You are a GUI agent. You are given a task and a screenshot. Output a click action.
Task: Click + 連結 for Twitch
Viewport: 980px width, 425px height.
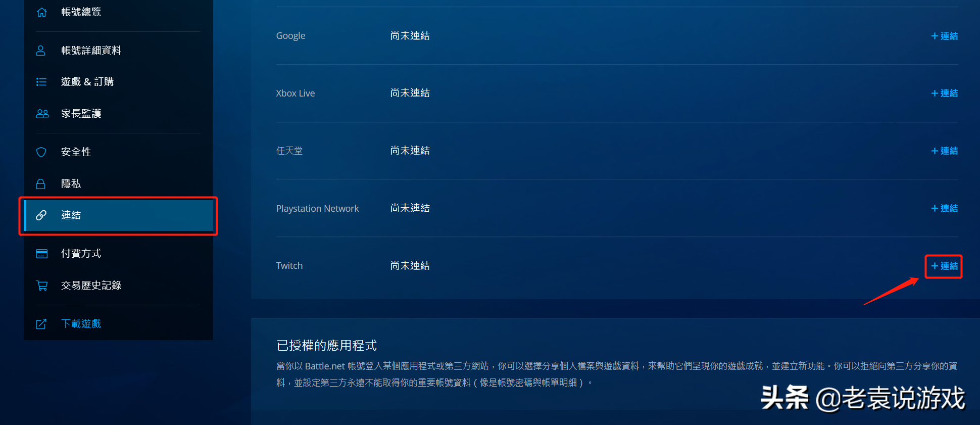click(x=944, y=266)
